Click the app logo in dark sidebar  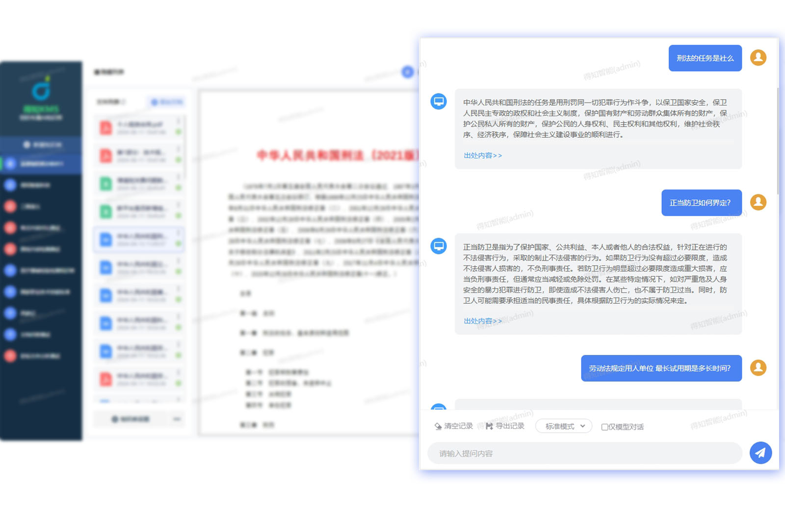click(x=41, y=91)
